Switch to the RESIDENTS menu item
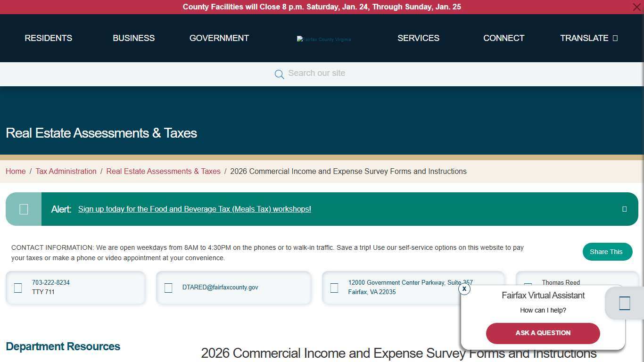Image resolution: width=644 pixels, height=362 pixels. [48, 38]
